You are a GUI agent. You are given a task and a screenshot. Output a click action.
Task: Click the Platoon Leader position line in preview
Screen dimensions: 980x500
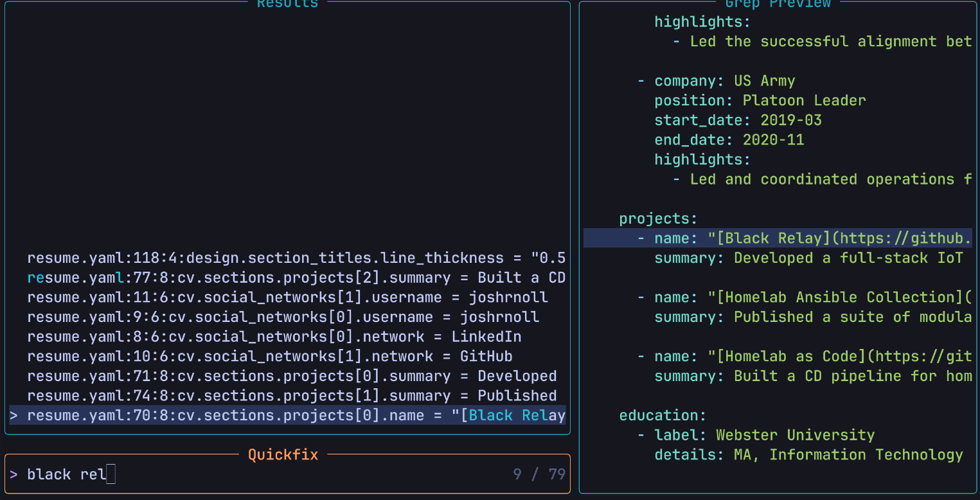tap(758, 100)
